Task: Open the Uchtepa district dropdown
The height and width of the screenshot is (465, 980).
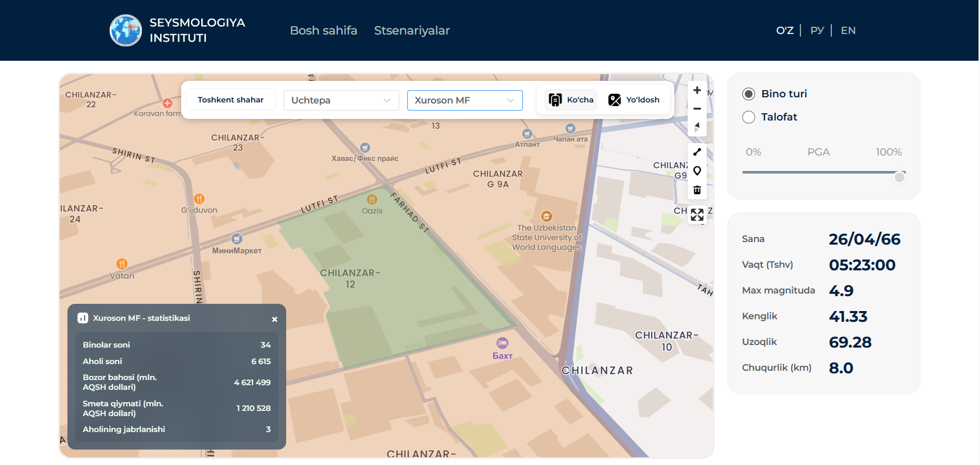Action: (341, 100)
